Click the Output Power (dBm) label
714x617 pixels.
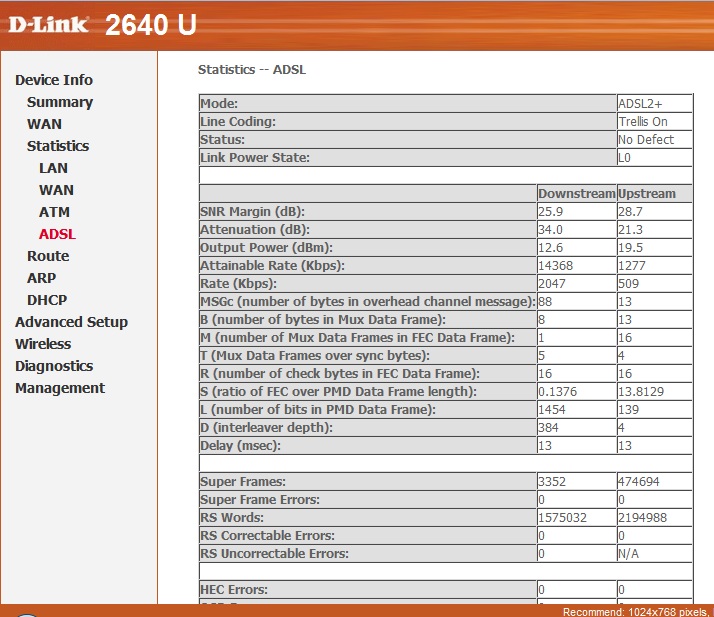pos(266,248)
